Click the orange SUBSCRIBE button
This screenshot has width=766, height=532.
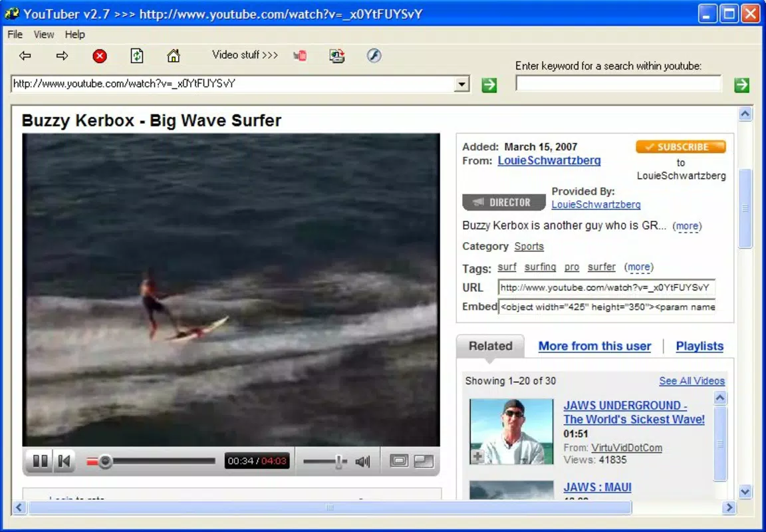(x=680, y=146)
